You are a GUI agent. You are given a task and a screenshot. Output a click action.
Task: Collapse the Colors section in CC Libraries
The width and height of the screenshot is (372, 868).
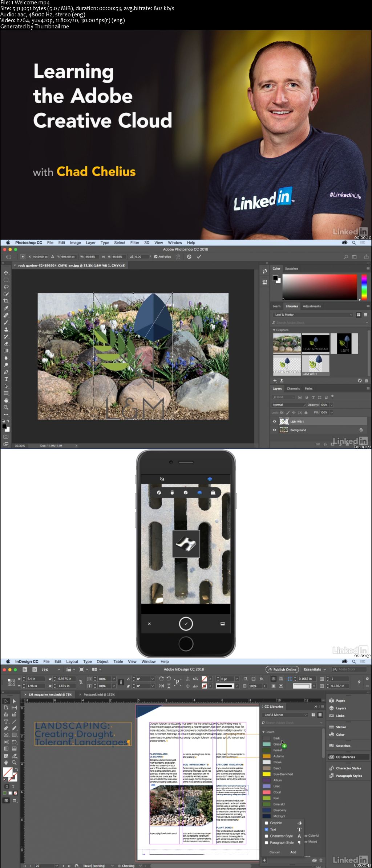click(263, 732)
